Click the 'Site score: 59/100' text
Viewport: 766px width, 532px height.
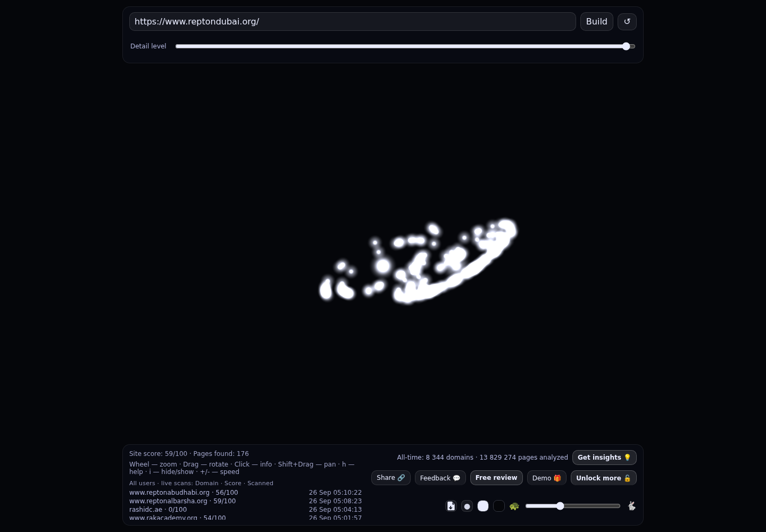pyautogui.click(x=158, y=454)
